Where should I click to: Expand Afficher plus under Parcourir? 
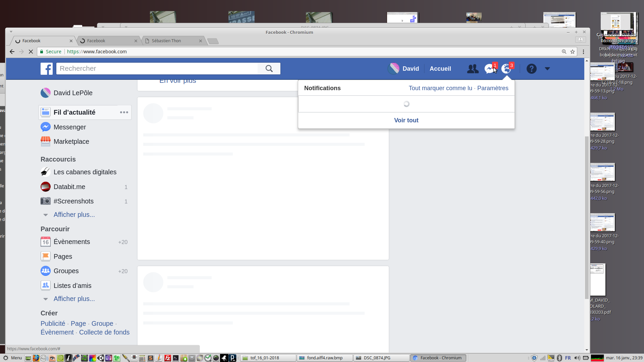pos(74,299)
